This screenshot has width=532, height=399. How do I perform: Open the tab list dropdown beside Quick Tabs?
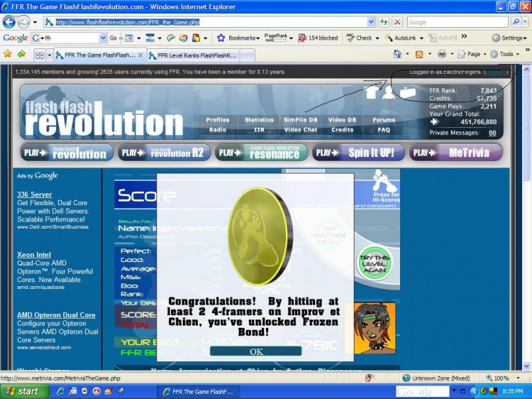49,55
